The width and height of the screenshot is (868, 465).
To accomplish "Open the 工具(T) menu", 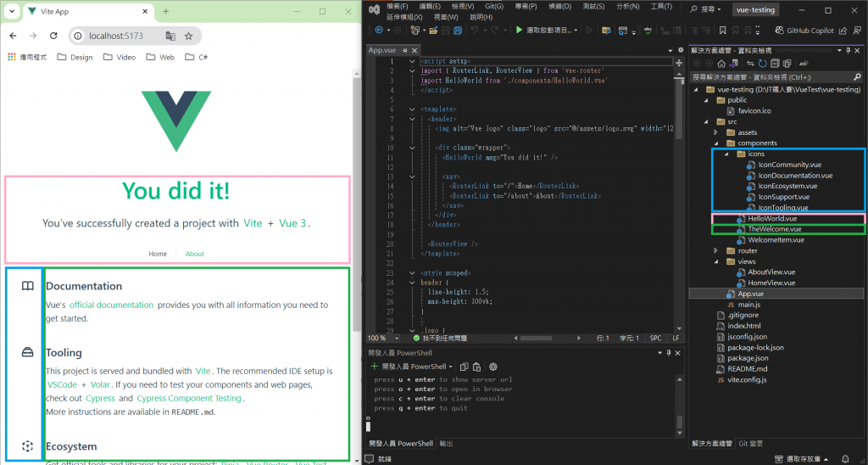I will coord(661,7).
